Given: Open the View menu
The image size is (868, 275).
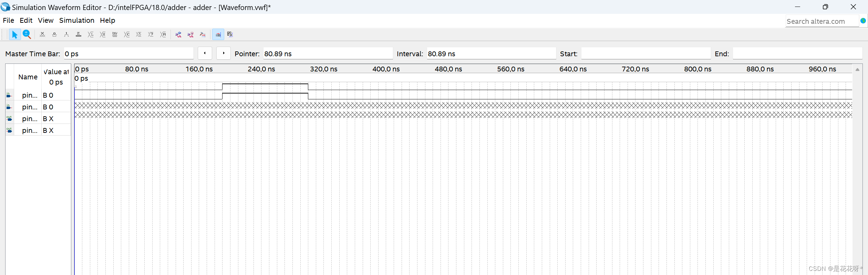Looking at the screenshot, I should tap(45, 20).
